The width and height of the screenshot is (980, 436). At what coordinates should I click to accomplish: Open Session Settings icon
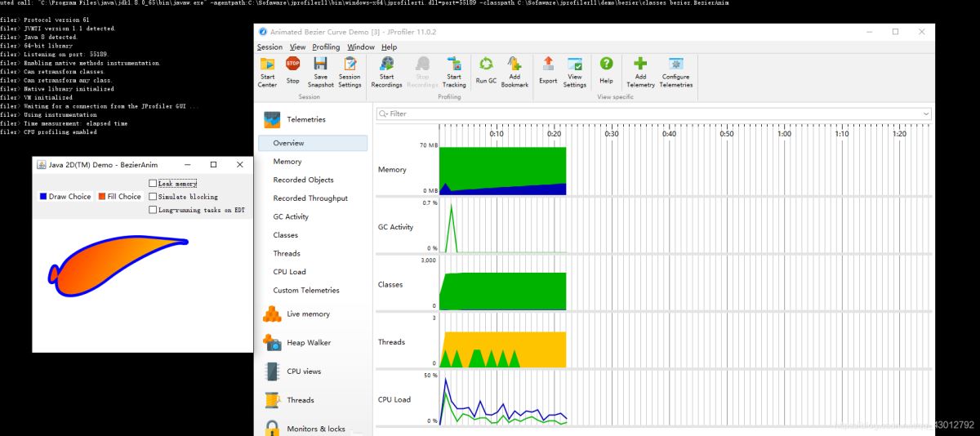click(350, 65)
